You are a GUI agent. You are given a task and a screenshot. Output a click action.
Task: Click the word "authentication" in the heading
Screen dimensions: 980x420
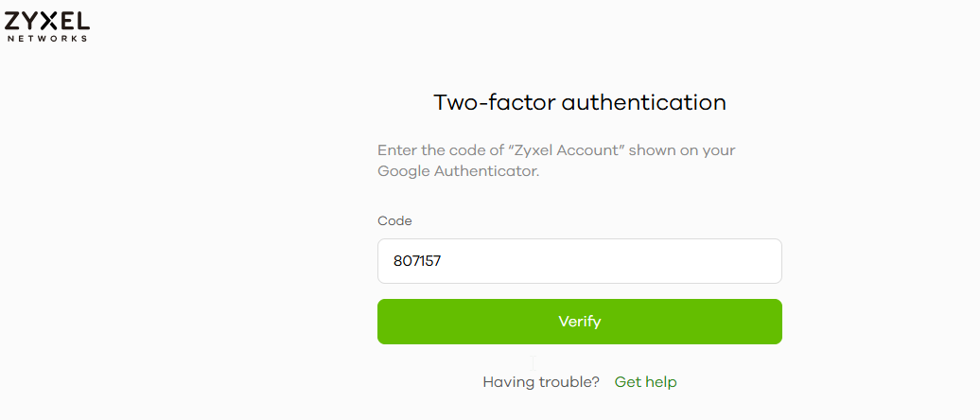click(x=644, y=102)
